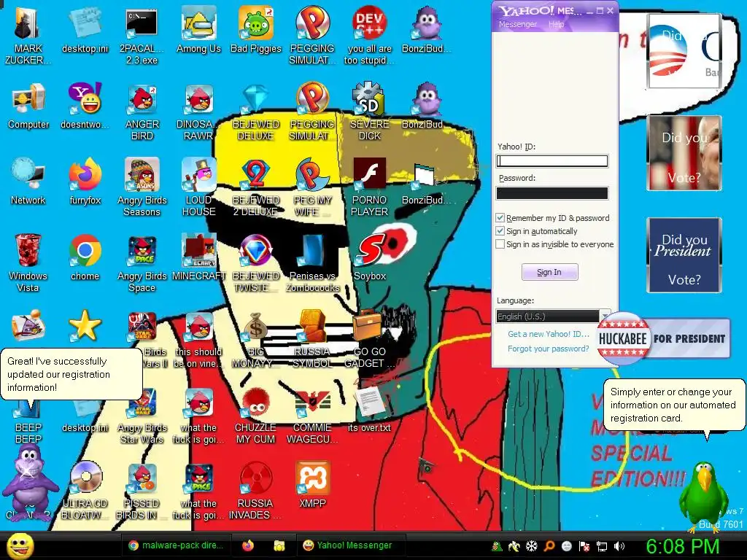Focus the Password field
This screenshot has width=747, height=560.
[552, 192]
